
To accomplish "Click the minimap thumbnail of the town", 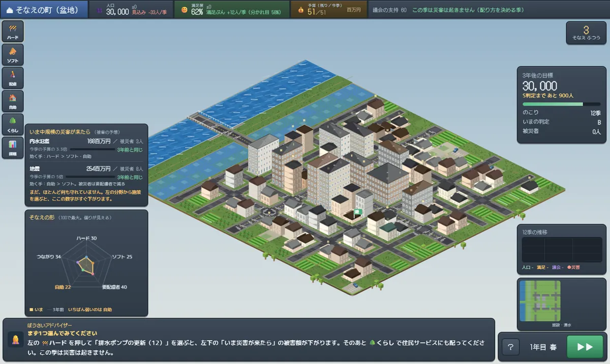I will point(540,301).
